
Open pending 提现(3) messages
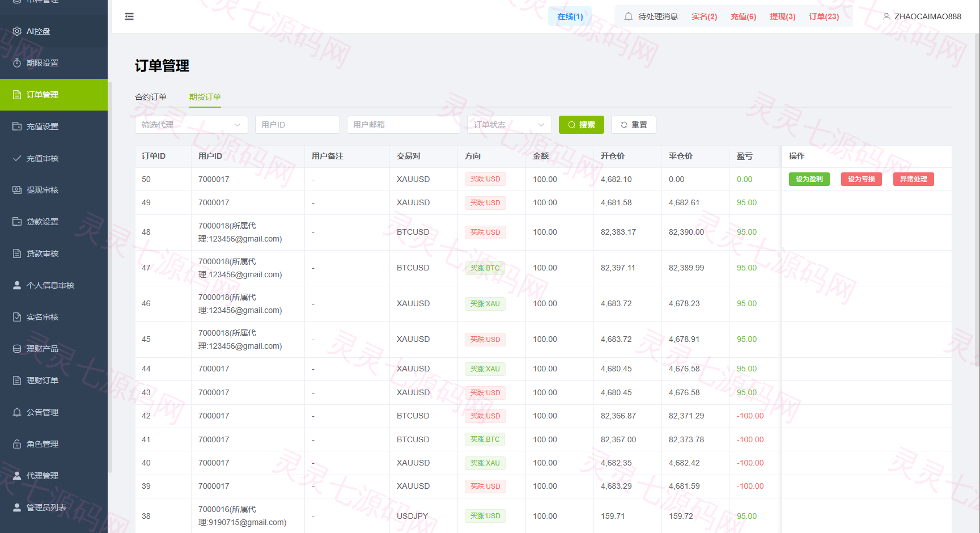pos(783,16)
